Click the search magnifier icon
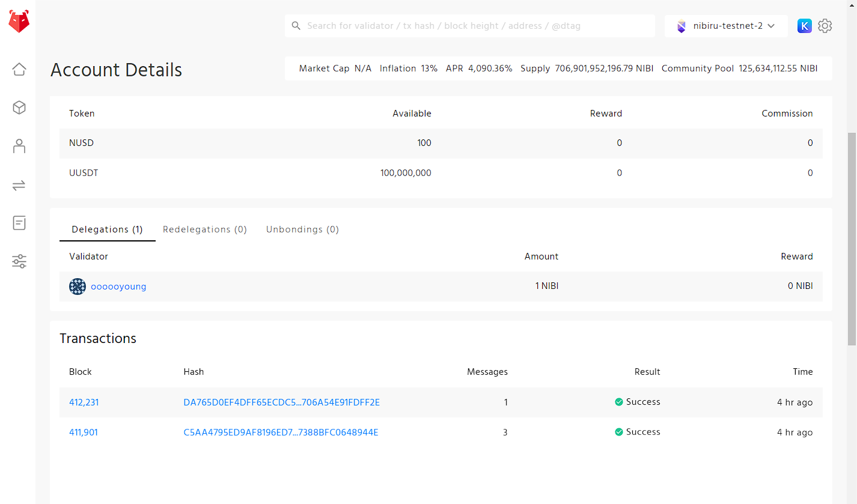This screenshot has height=504, width=857. (296, 26)
